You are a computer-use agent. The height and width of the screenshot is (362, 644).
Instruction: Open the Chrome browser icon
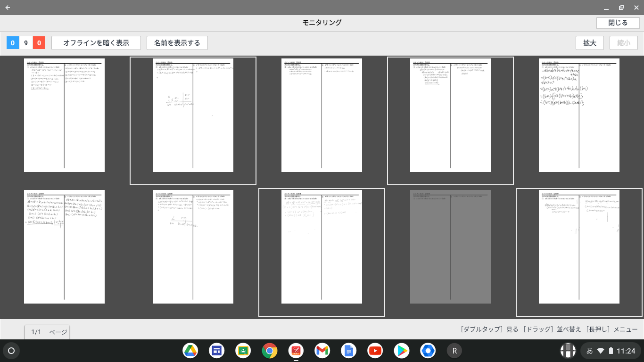click(270, 351)
